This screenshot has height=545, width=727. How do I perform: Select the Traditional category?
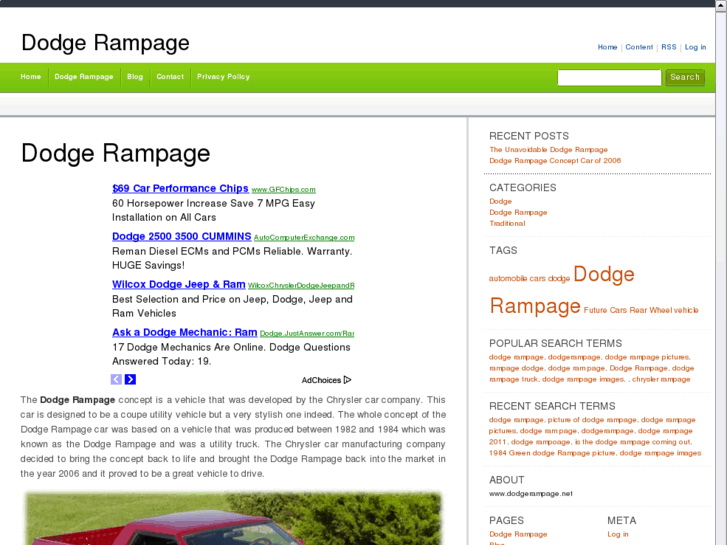(x=507, y=224)
